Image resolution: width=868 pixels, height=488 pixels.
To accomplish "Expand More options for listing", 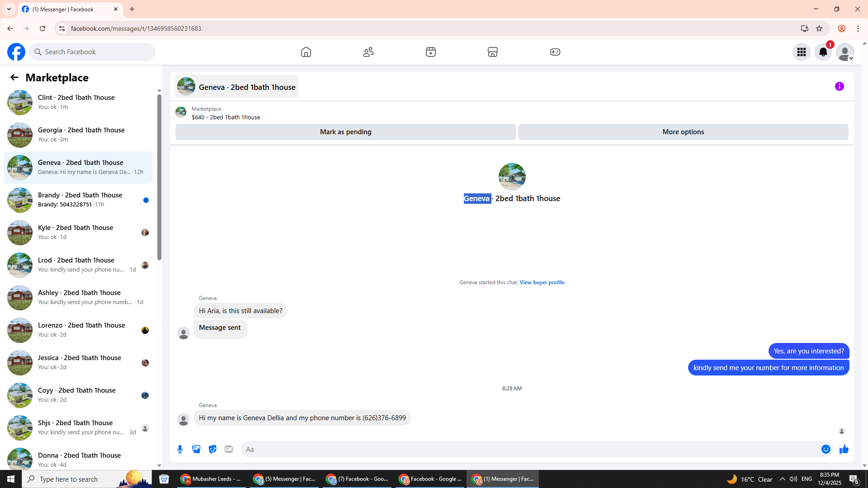I will (683, 132).
